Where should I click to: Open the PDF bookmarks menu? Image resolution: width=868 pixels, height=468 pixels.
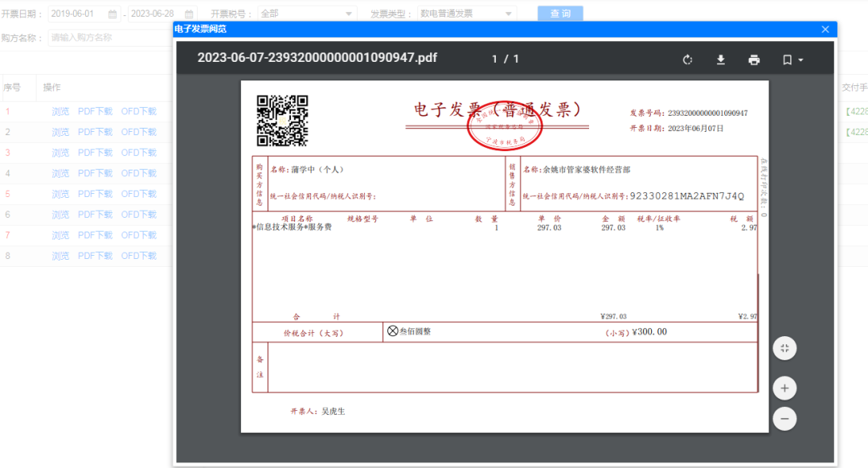coord(792,60)
